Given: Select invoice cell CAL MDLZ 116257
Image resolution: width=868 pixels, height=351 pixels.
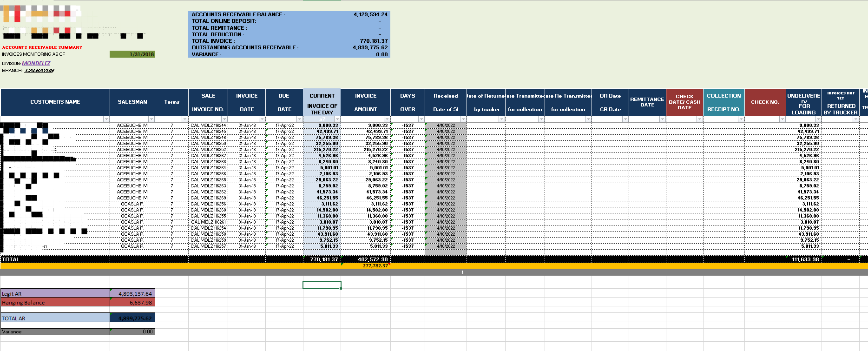Looking at the screenshot, I should (x=208, y=246).
